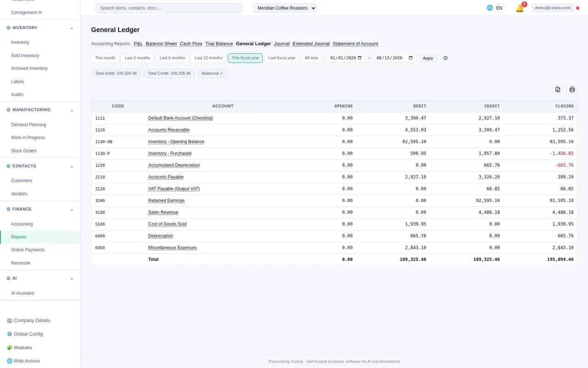Click the search items, contacts, docs field
The height and width of the screenshot is (368, 588).
169,8
